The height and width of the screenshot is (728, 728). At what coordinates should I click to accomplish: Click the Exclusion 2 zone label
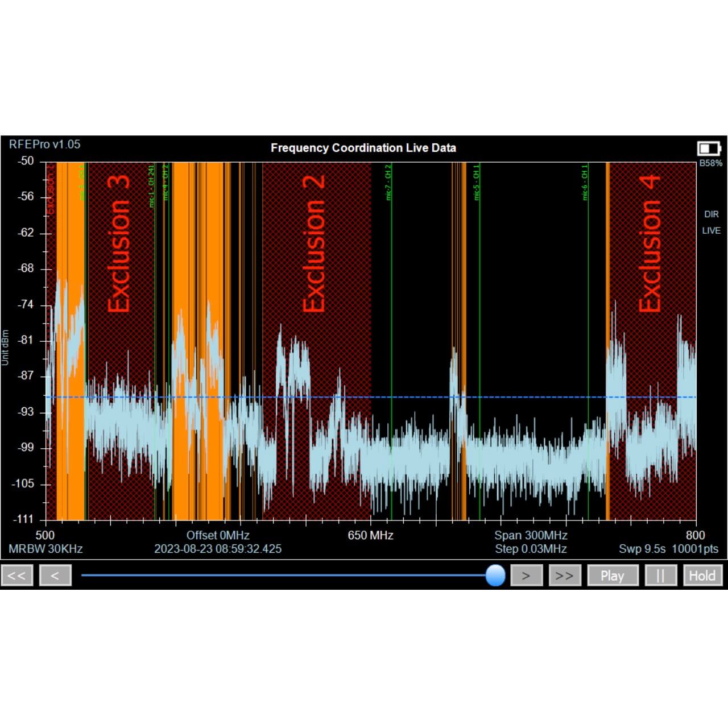pyautogui.click(x=313, y=243)
